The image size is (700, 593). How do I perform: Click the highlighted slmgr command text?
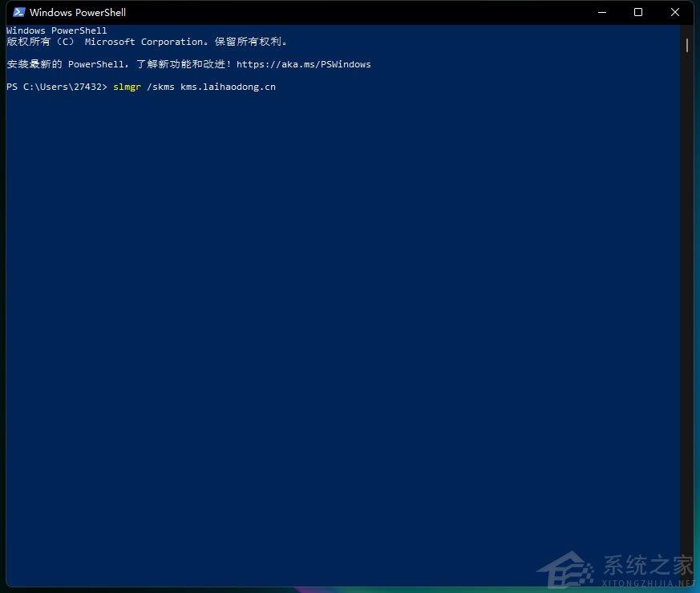(x=127, y=87)
